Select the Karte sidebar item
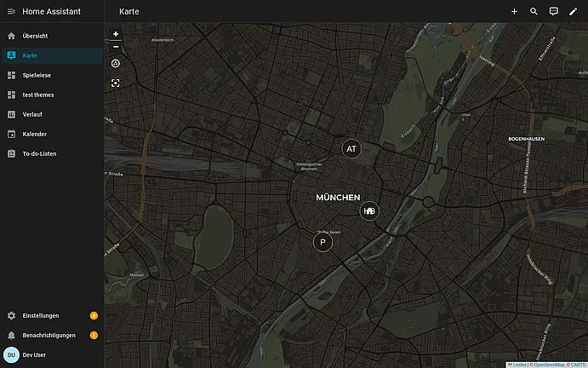588x368 pixels. pyautogui.click(x=52, y=55)
